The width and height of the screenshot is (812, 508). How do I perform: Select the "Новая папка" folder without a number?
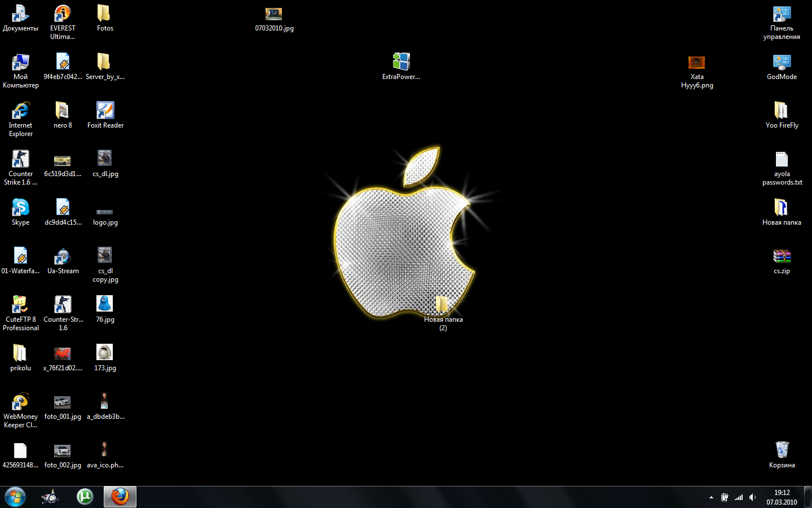point(782,212)
